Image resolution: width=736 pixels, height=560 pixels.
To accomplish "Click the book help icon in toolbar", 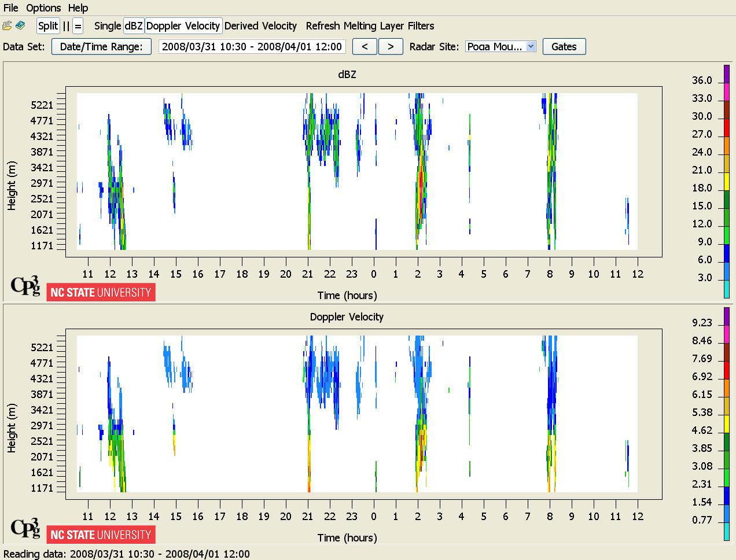I will point(20,26).
